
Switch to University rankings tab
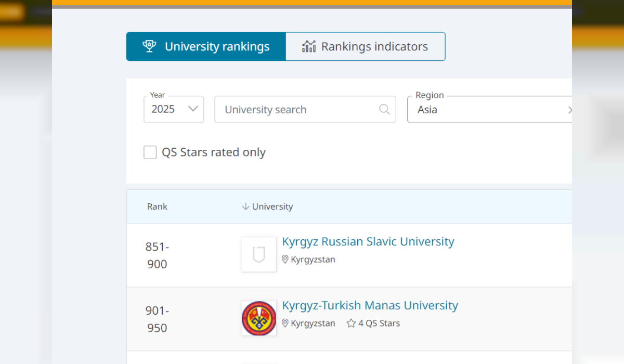tap(206, 46)
